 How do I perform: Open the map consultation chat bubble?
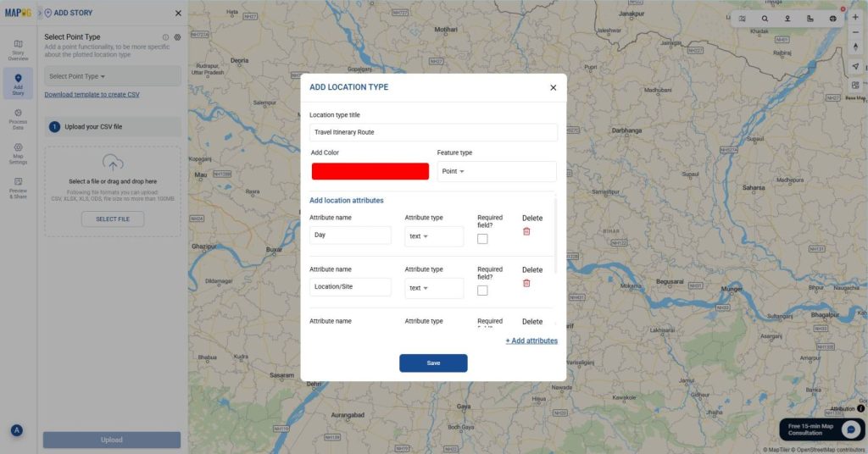pos(851,429)
